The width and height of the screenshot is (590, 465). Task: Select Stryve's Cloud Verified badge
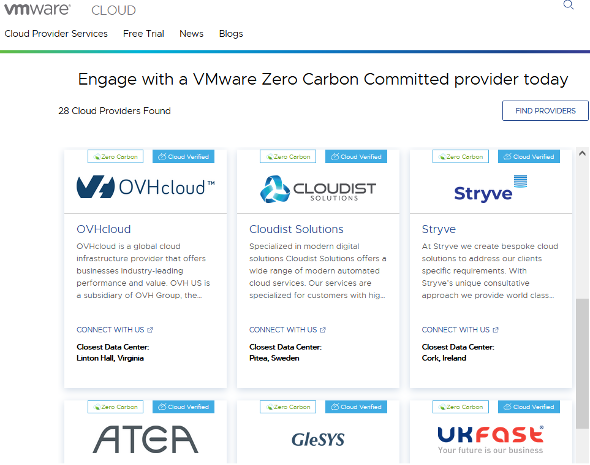coord(529,157)
